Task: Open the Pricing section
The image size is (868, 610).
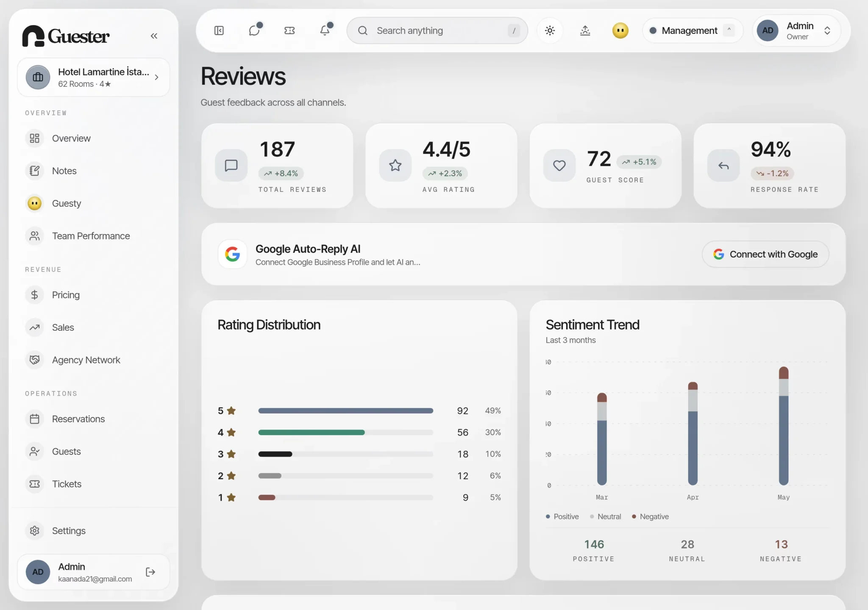Action: point(93,295)
